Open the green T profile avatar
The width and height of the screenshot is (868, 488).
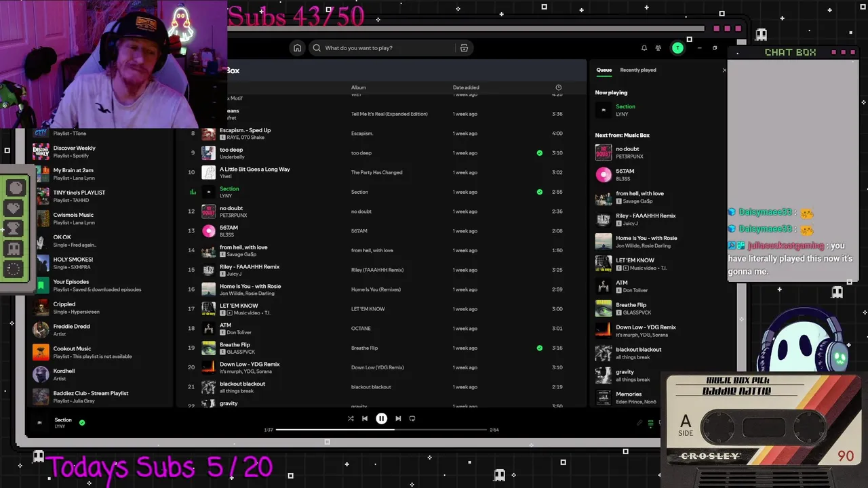click(677, 48)
